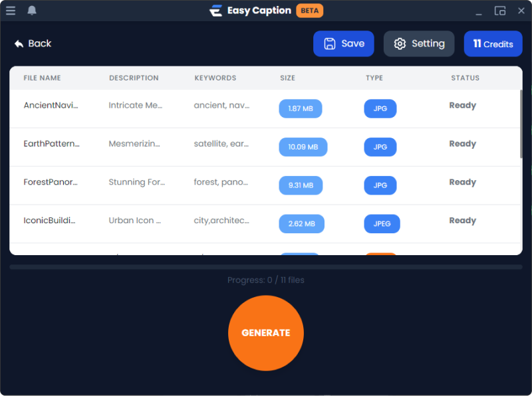Click the KEYWORDS column header

click(215, 78)
